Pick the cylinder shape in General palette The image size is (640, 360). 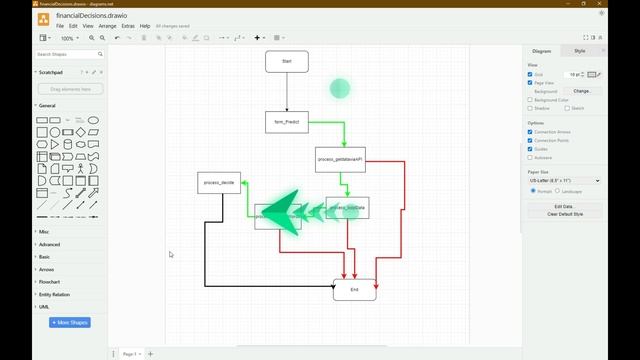(68, 144)
